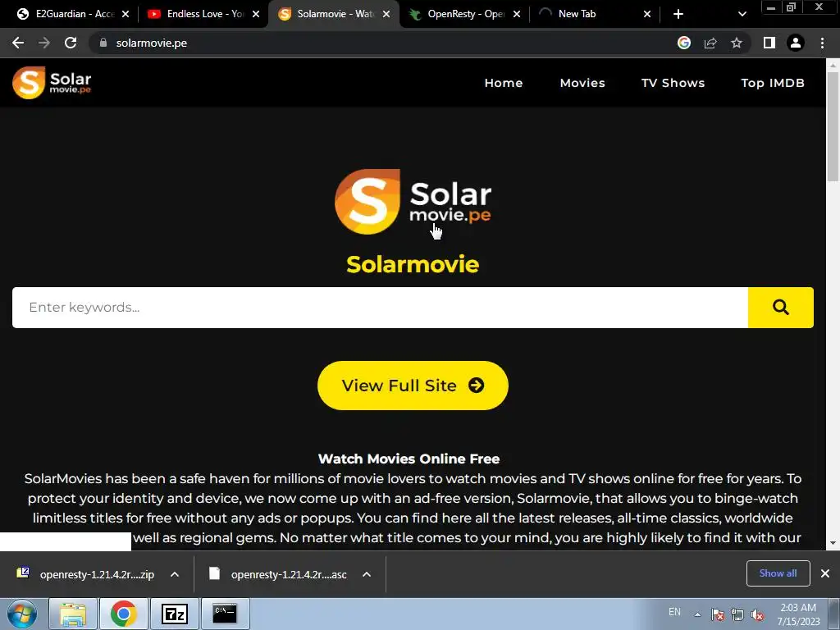840x630 pixels.
Task: Close the OpenResty tab
Action: tap(517, 14)
